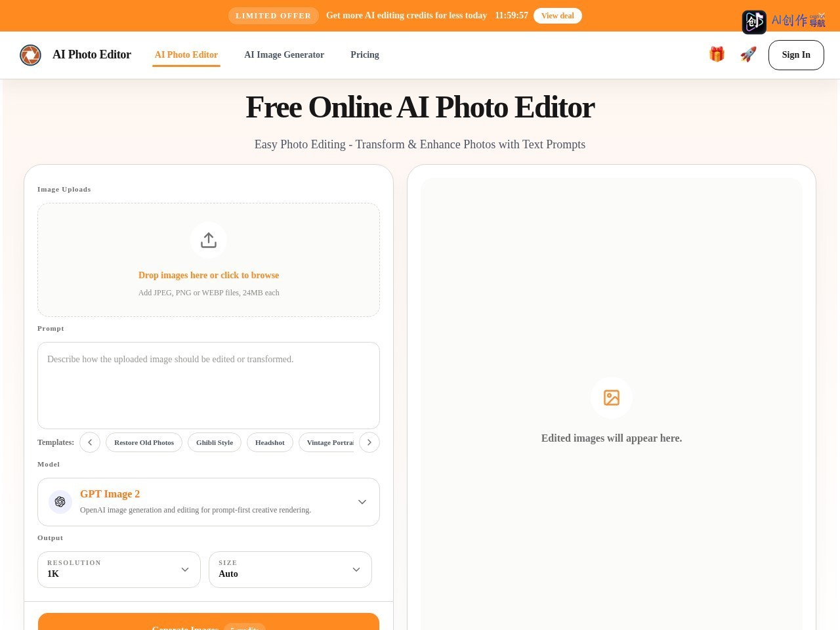Open the AI Image Generator page
840x630 pixels.
click(284, 55)
